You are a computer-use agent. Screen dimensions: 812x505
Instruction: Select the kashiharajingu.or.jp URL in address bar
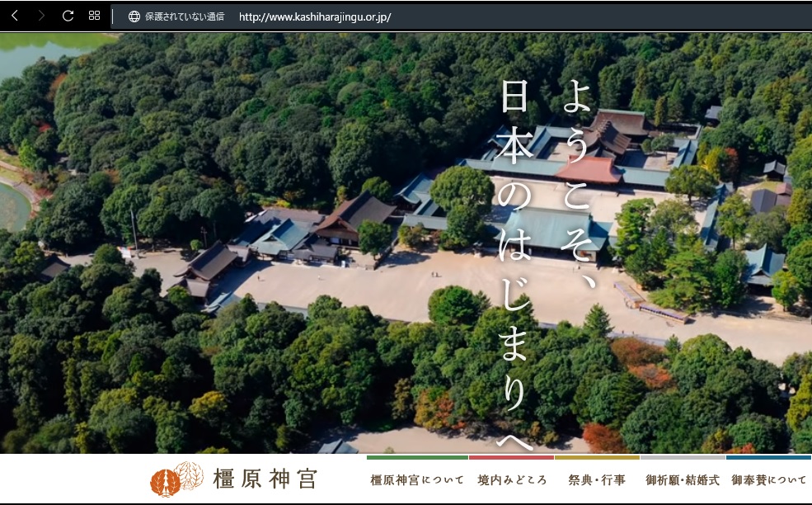[x=315, y=17]
